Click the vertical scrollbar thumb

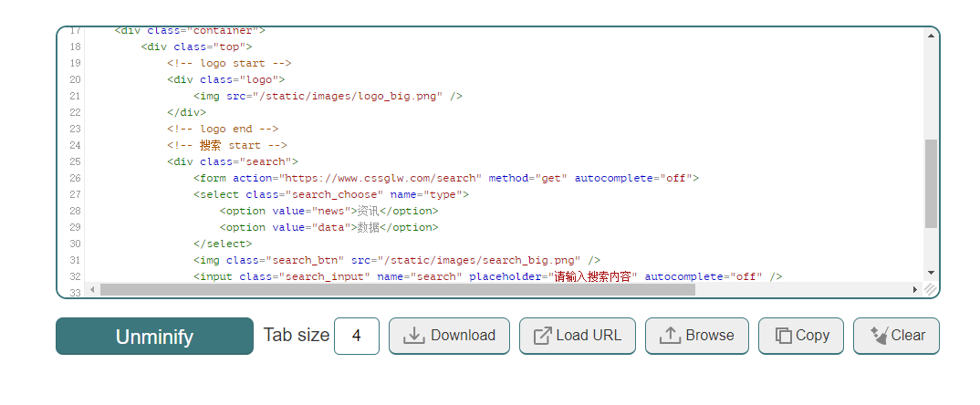pos(931,183)
